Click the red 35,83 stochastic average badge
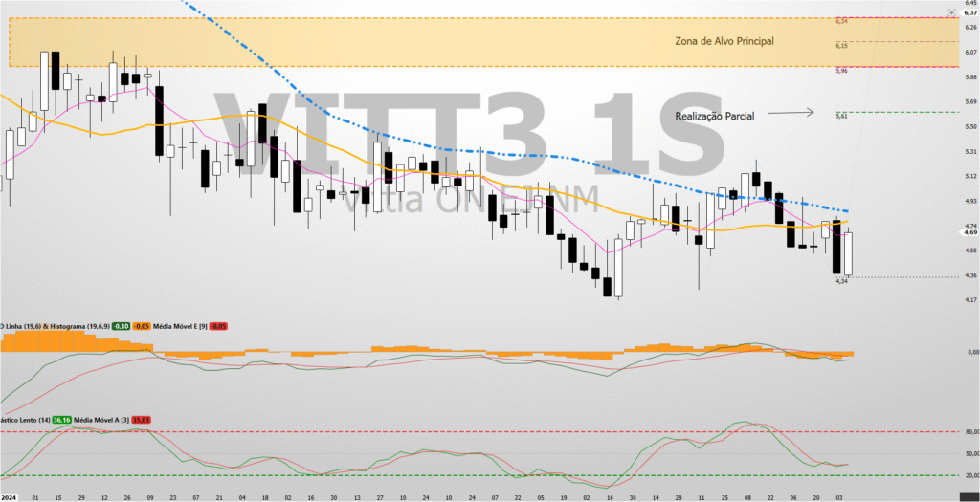 (141, 420)
